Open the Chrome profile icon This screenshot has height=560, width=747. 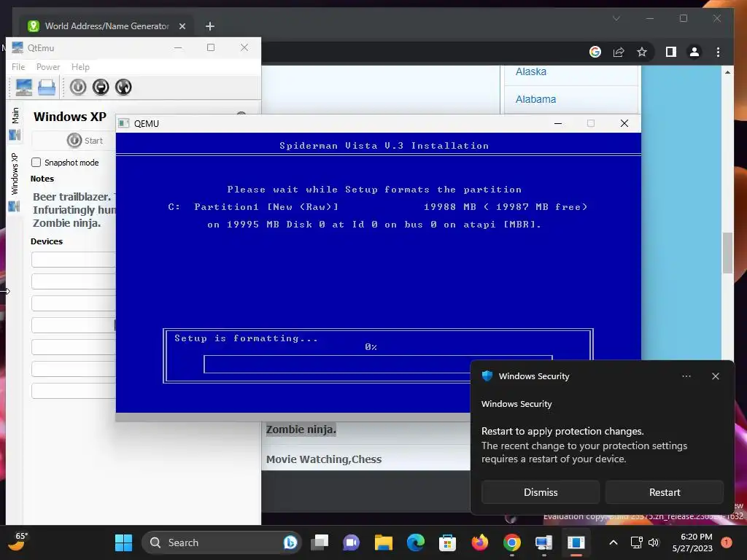(694, 52)
